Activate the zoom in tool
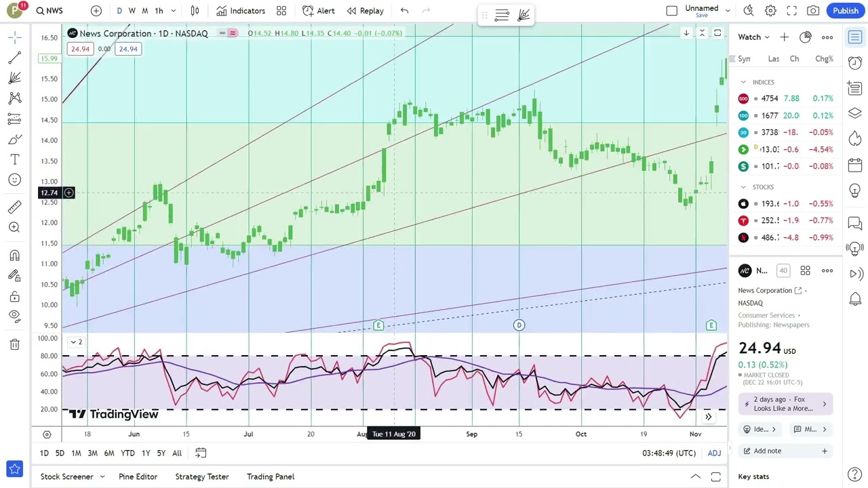The width and height of the screenshot is (868, 488). (15, 227)
